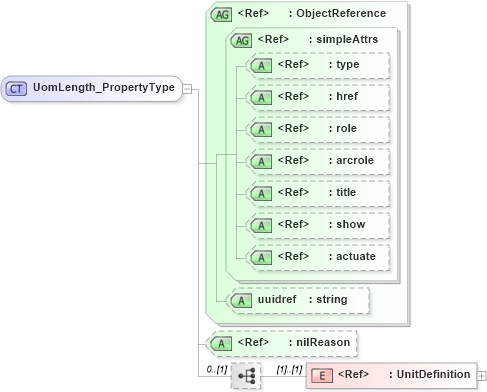Click the A icon for title attribute
The height and width of the screenshot is (392, 487).
[261, 193]
